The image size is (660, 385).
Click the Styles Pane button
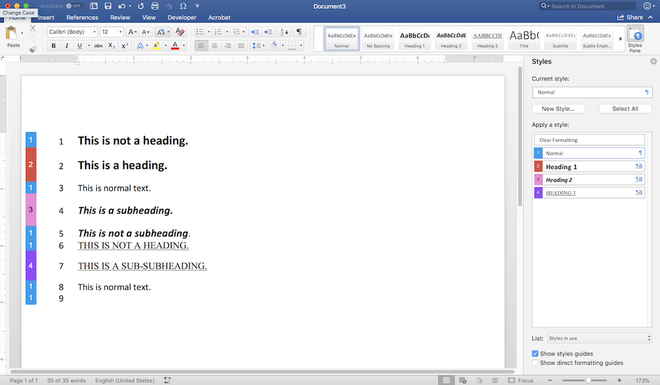(x=635, y=40)
